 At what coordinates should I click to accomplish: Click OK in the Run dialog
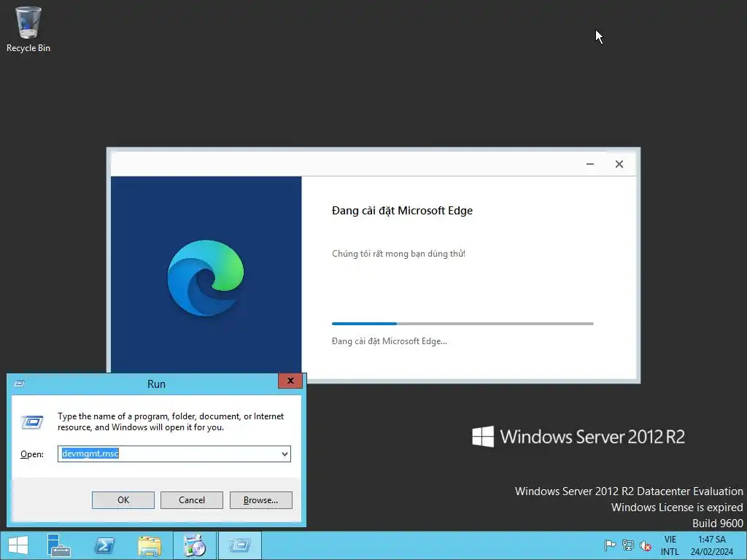tap(123, 500)
